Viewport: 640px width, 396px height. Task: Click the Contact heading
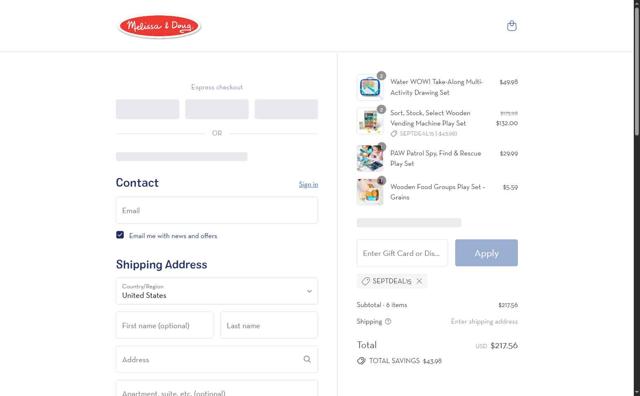pos(137,182)
